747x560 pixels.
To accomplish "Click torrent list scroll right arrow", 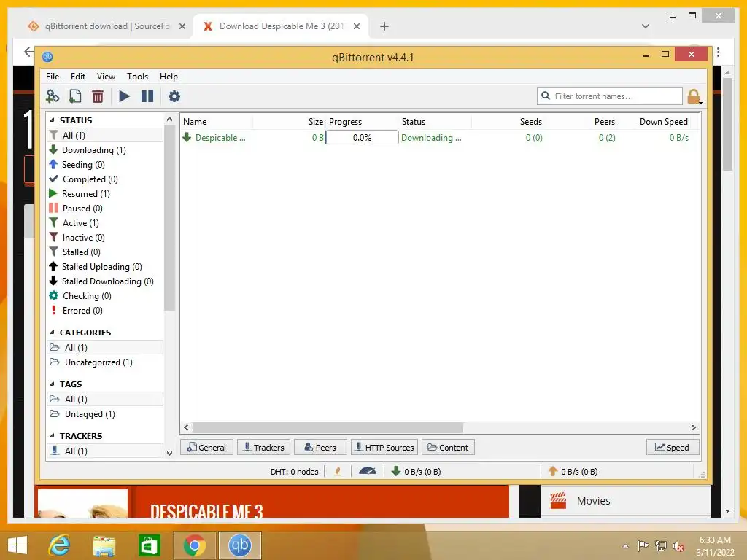I will tap(694, 427).
